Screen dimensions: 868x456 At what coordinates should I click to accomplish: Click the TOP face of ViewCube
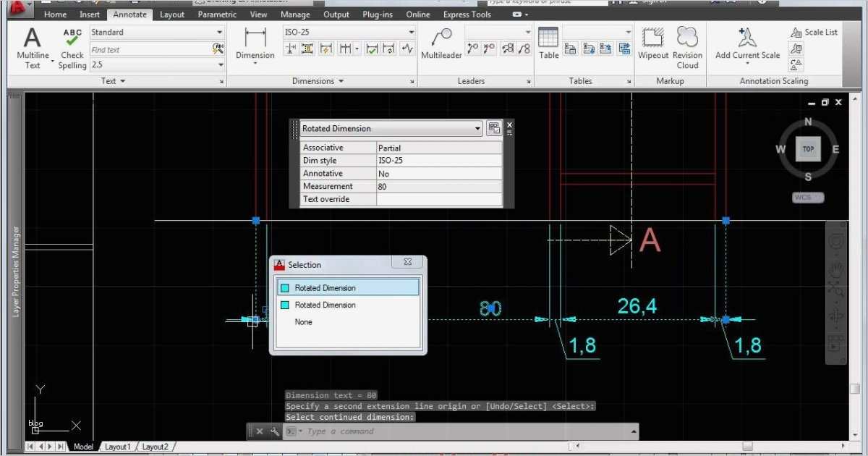808,149
